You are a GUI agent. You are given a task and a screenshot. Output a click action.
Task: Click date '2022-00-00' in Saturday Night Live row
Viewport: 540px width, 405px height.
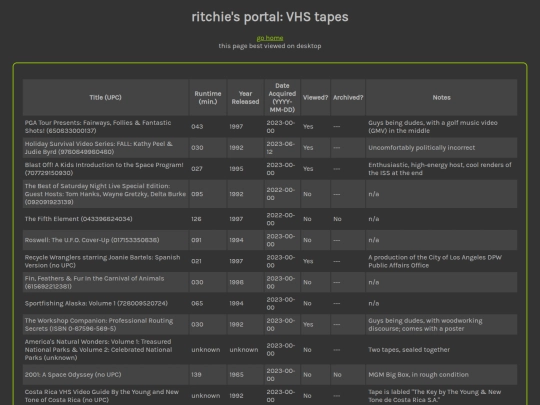[x=281, y=194]
